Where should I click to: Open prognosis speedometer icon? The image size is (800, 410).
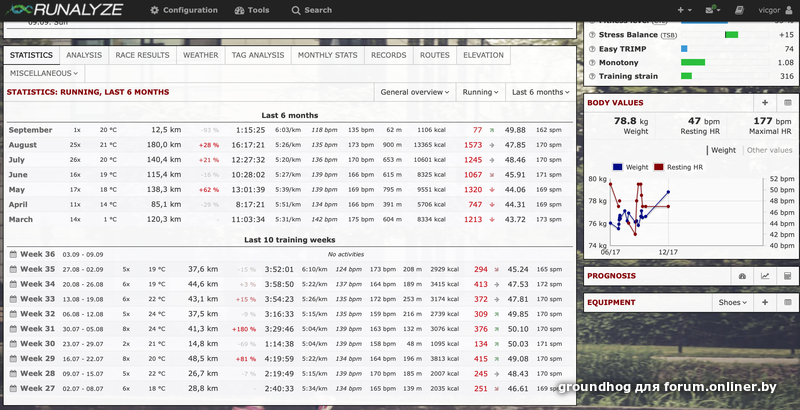pos(743,276)
